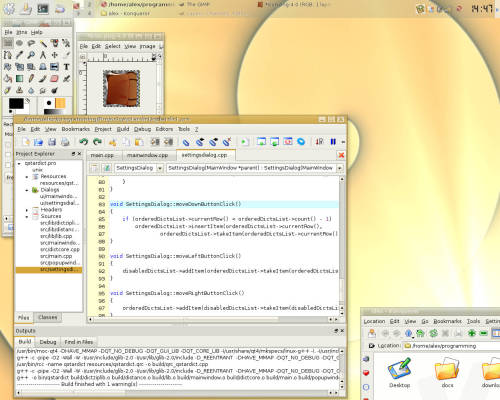Open the Desktop folder in Konqueror
The width and height of the screenshot is (500, 400).
point(399,373)
